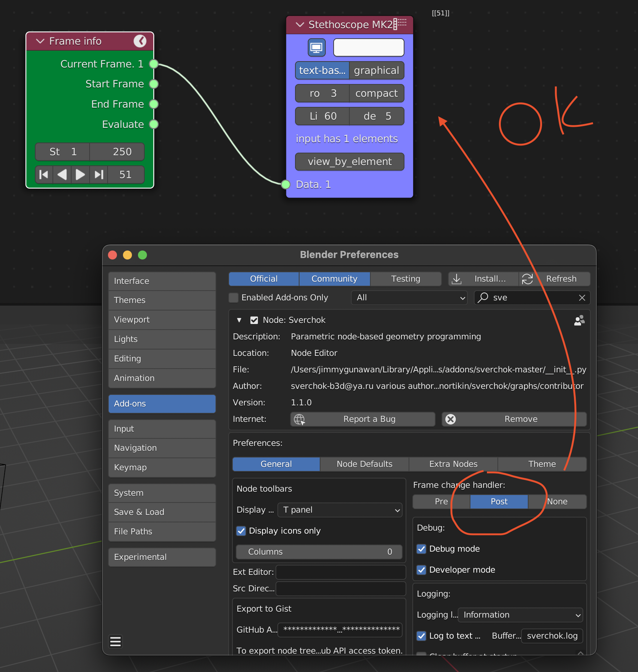
Task: Click the Remove add-on button
Action: pyautogui.click(x=514, y=419)
